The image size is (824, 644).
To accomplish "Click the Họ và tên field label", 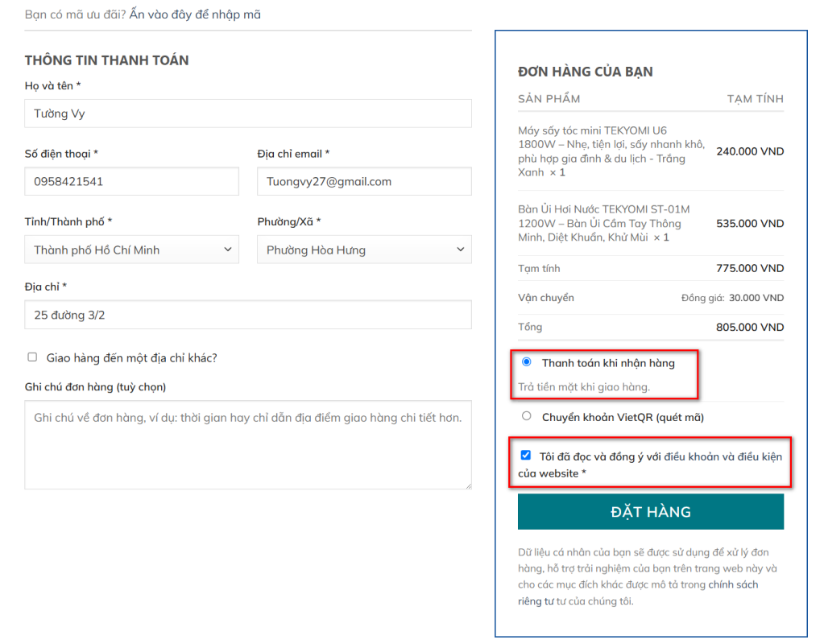I will tap(52, 85).
